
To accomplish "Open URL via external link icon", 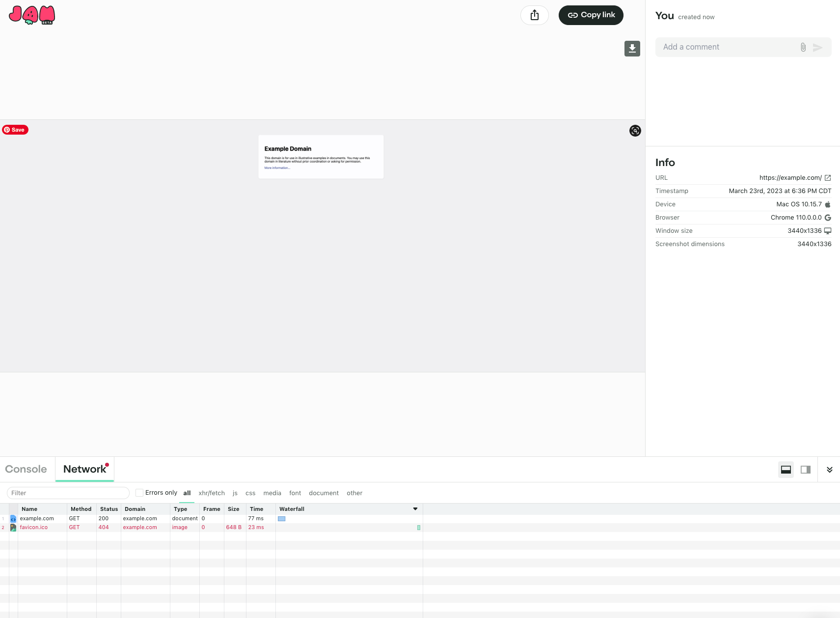I will pos(828,178).
